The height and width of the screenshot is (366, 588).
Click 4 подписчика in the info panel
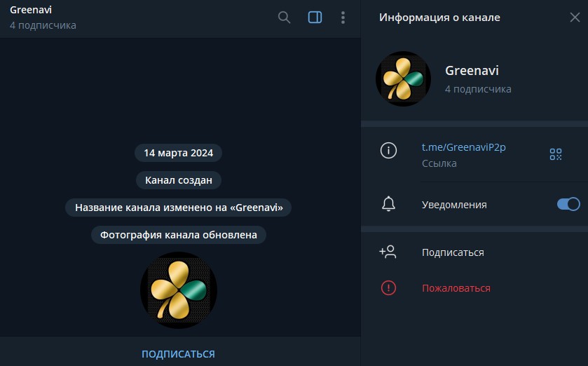point(478,89)
